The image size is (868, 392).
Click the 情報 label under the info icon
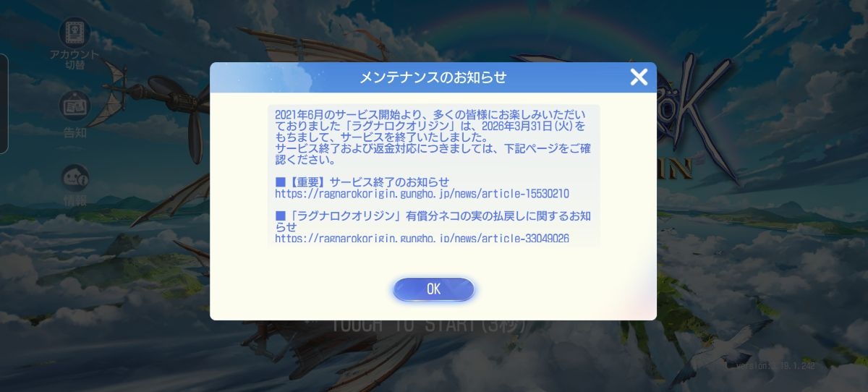(75, 200)
